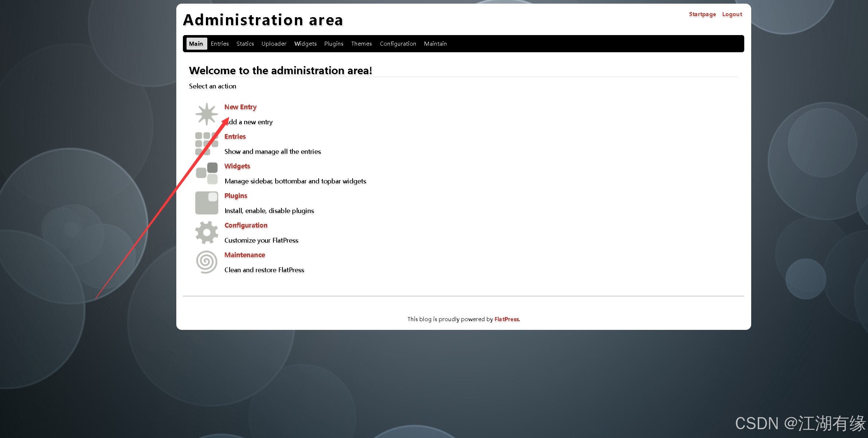The width and height of the screenshot is (868, 438).
Task: Open the red Configuration action link
Action: pyautogui.click(x=246, y=225)
